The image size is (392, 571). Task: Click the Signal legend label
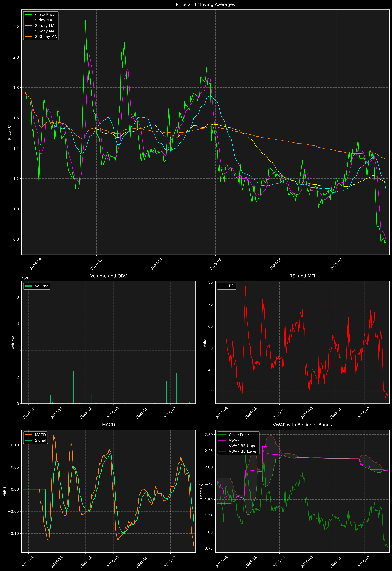pos(41,440)
